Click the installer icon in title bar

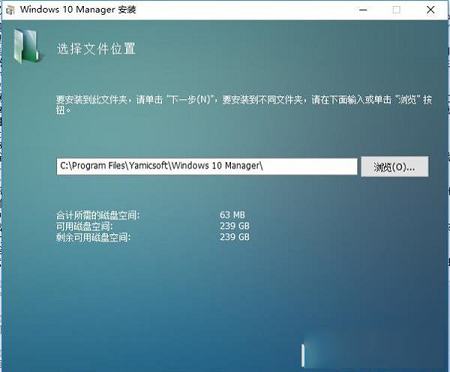(x=10, y=10)
